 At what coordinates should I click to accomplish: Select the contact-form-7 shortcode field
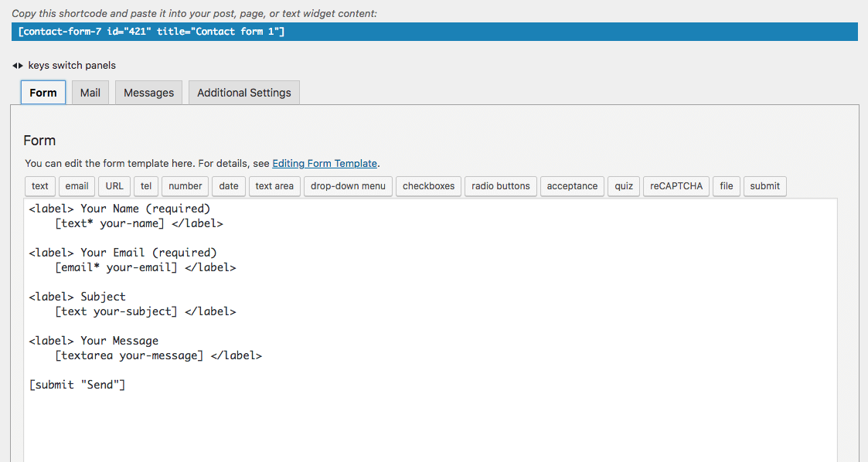click(x=434, y=32)
